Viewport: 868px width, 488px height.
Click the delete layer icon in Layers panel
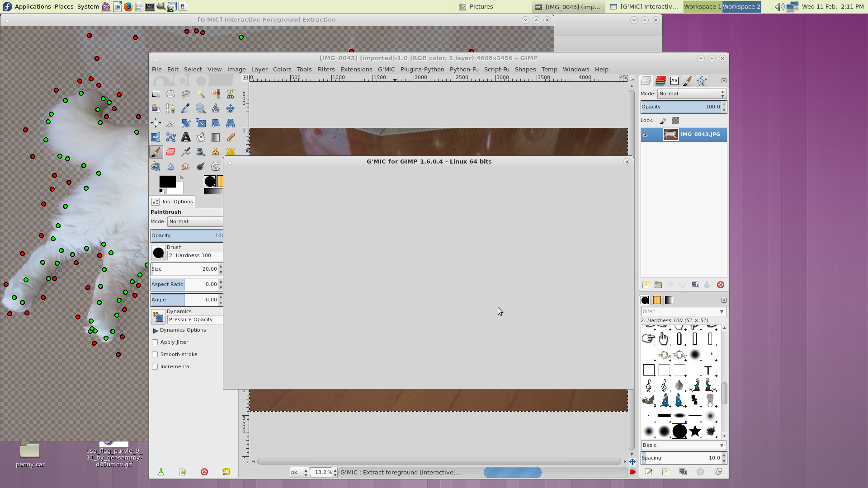pyautogui.click(x=721, y=285)
